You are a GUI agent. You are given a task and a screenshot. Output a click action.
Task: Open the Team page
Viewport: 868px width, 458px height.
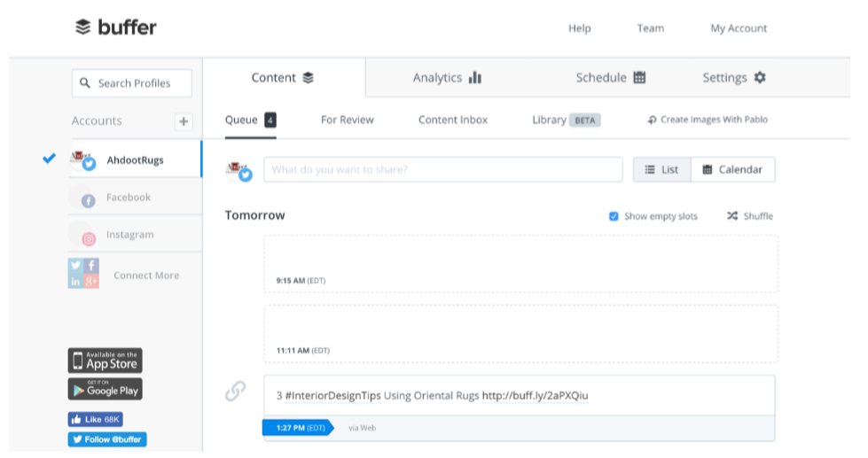(651, 28)
